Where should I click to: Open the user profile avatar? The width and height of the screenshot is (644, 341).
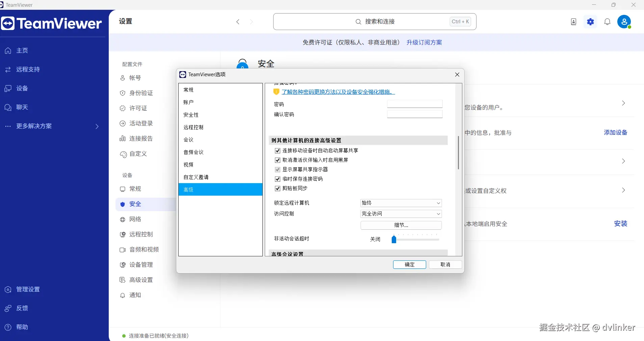[x=624, y=22]
